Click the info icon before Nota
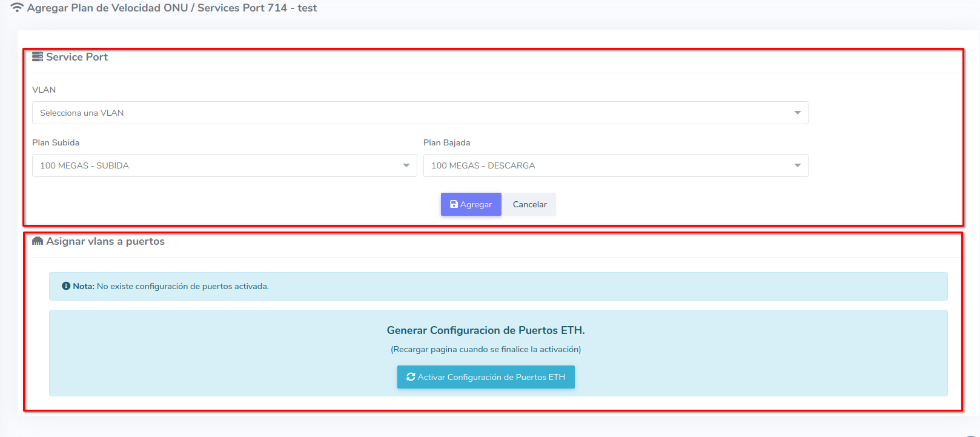Screen dimensions: 980x437 coord(66,286)
